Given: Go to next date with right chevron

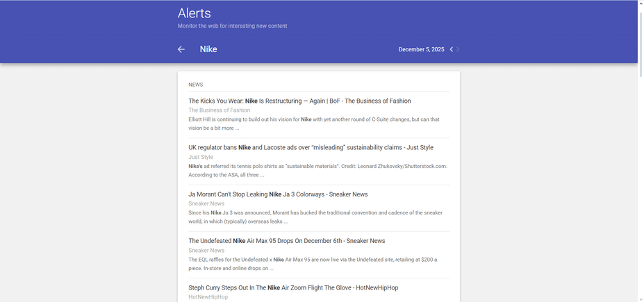Looking at the screenshot, I should tap(458, 49).
